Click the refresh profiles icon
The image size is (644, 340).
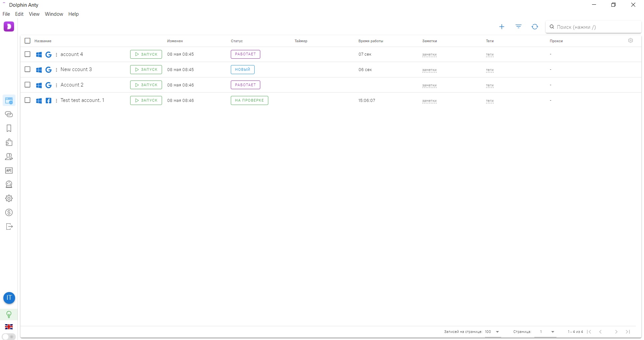(x=535, y=27)
